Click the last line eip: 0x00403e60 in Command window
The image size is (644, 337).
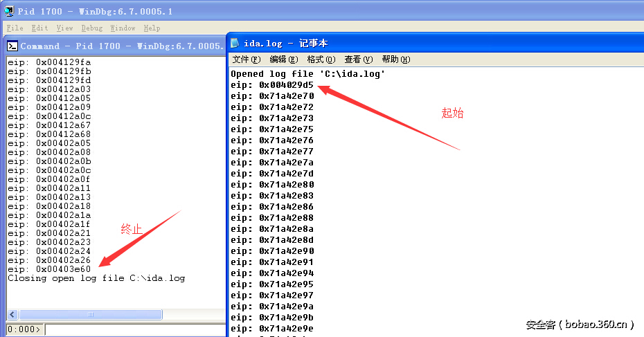tap(49, 269)
